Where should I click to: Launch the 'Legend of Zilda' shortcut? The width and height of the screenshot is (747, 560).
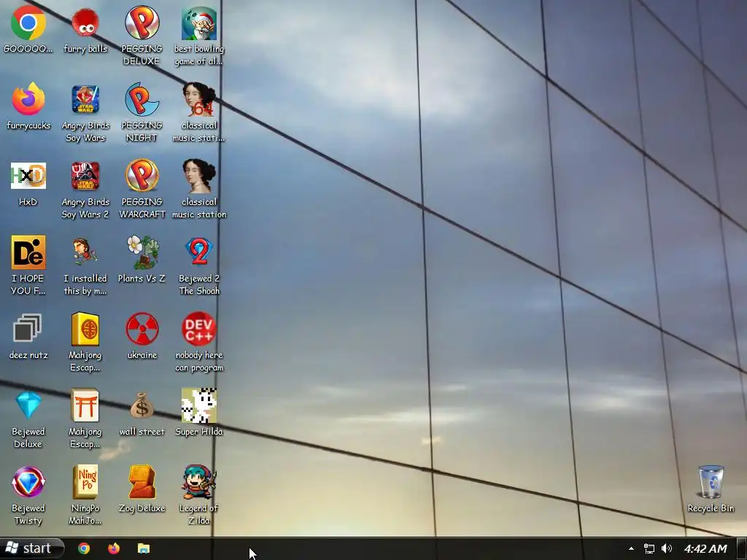(199, 482)
